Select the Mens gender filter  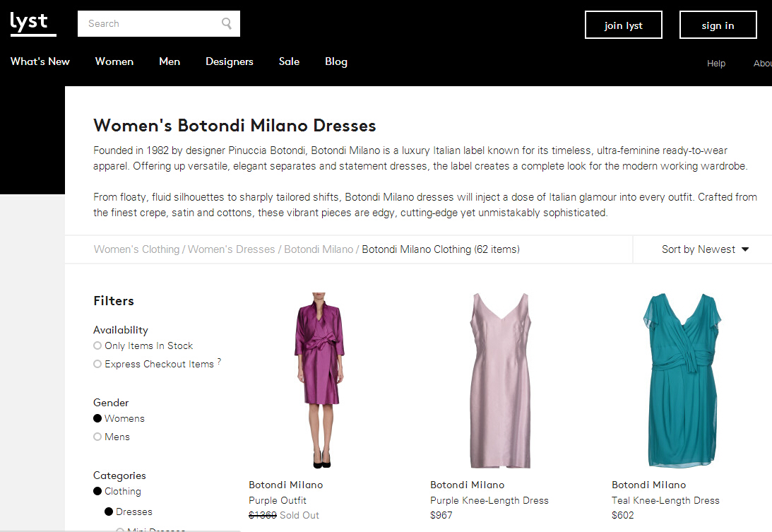[x=112, y=437]
